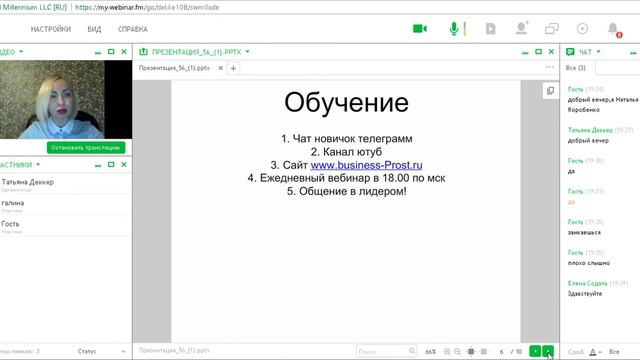
Task: Click the Остановить трансляцию button
Action: (x=86, y=148)
